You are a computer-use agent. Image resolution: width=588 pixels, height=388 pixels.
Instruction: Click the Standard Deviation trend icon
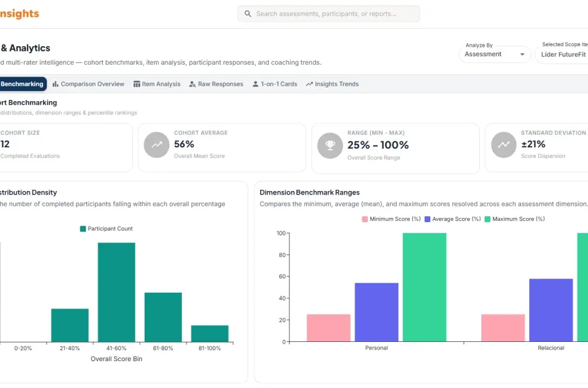point(504,145)
